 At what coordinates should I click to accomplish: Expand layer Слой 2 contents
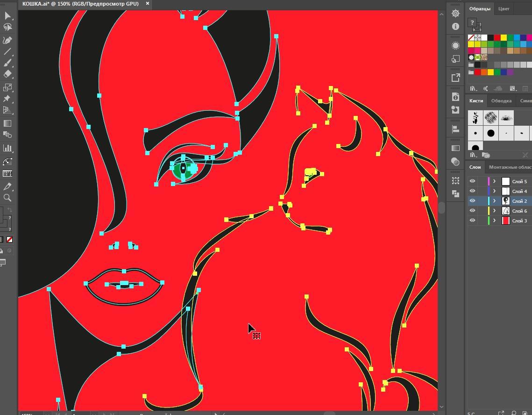coord(494,201)
